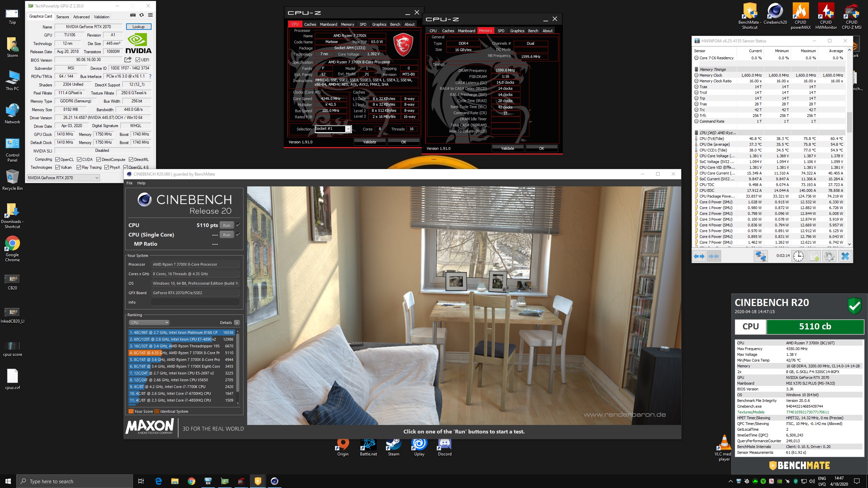This screenshot has width=868, height=488.
Task: Click Validate in the left CPU-Z window
Action: [x=370, y=142]
